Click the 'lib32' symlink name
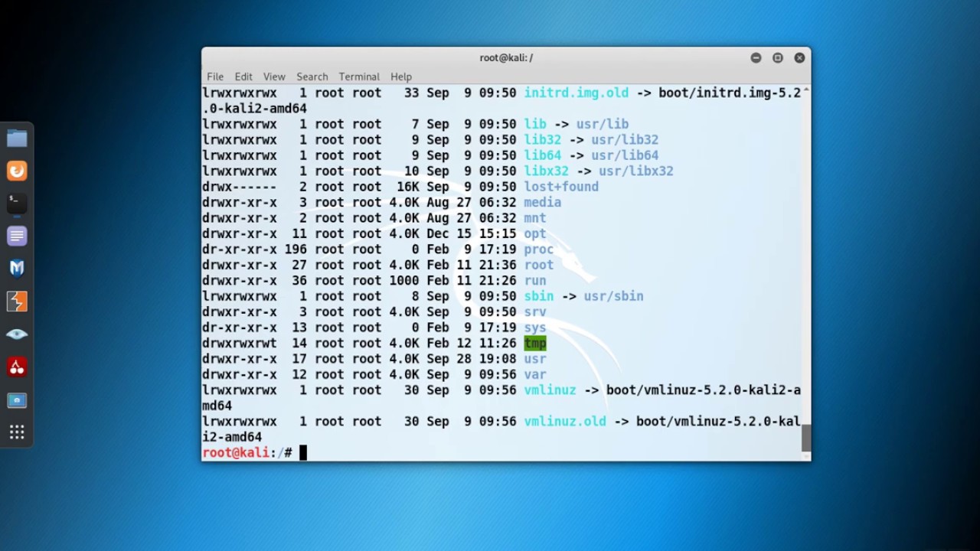 (543, 139)
